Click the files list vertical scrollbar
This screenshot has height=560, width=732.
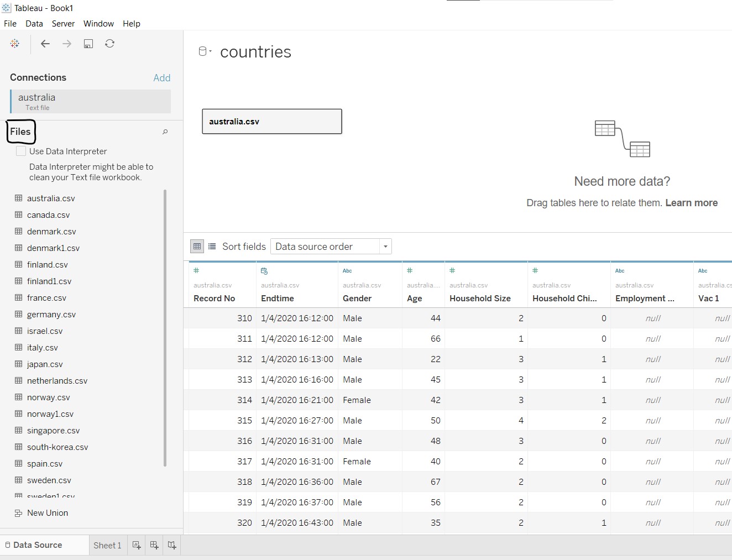pos(165,327)
